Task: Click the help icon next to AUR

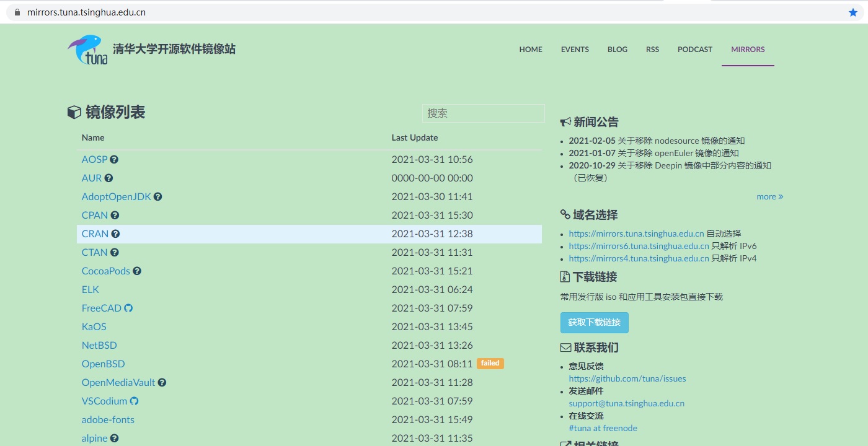Action: [x=108, y=178]
